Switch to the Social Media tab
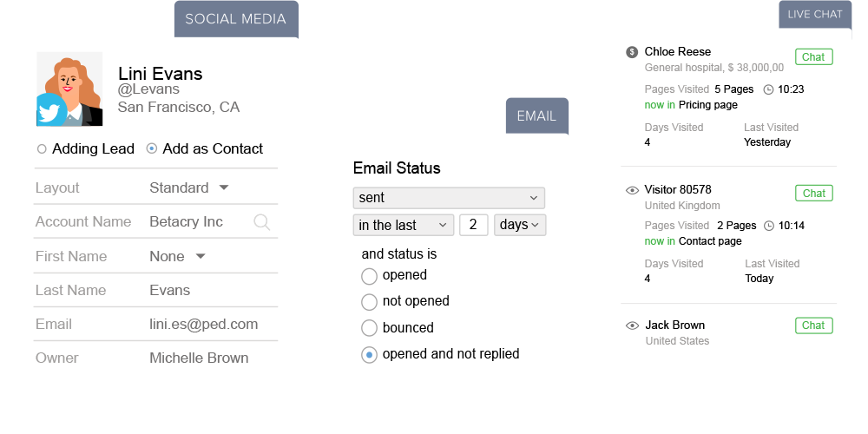868x434 pixels. [x=236, y=19]
